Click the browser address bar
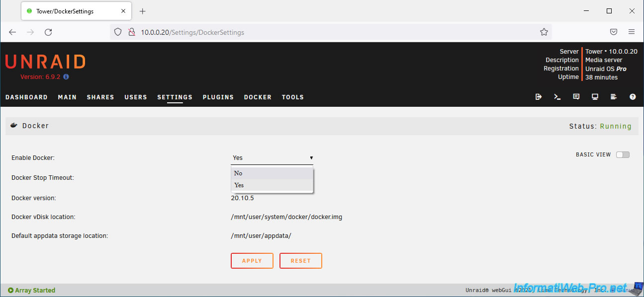644x297 pixels. 328,32
